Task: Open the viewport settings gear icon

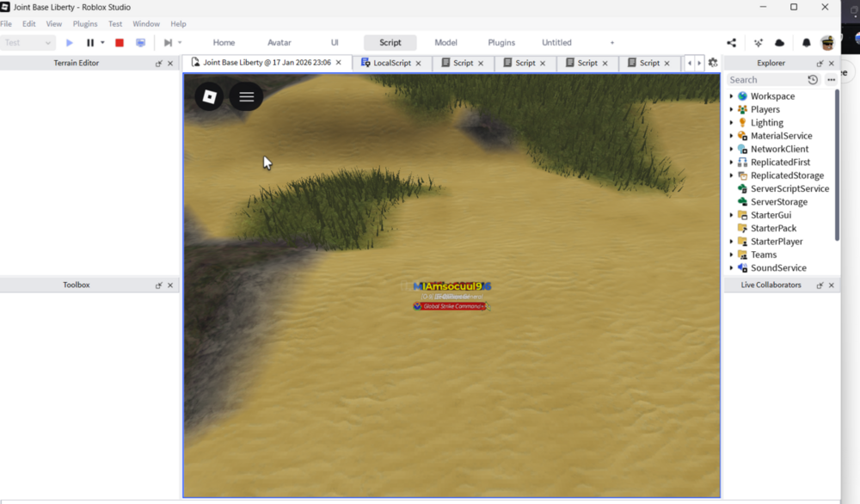Action: [x=713, y=63]
